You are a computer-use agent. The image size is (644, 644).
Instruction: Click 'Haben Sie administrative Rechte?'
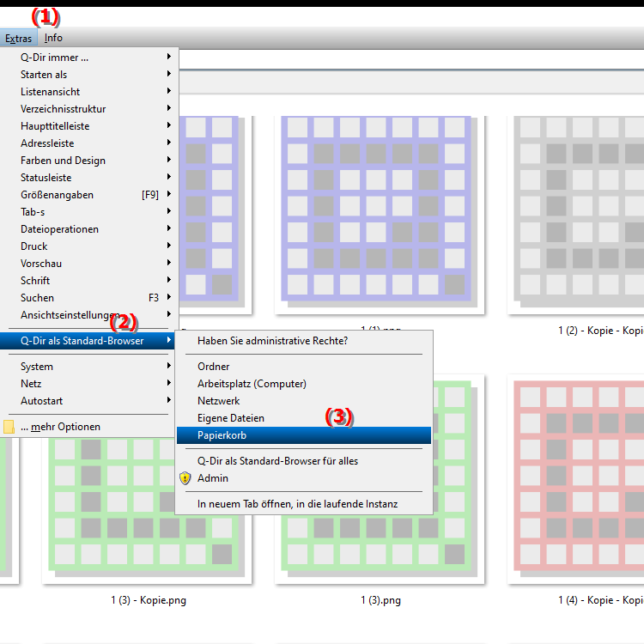[x=304, y=341]
